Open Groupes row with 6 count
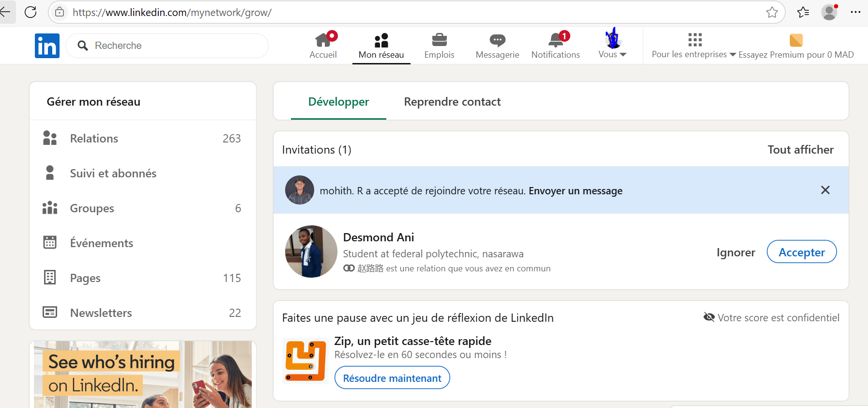Image resolution: width=868 pixels, height=408 pixels. pos(143,208)
